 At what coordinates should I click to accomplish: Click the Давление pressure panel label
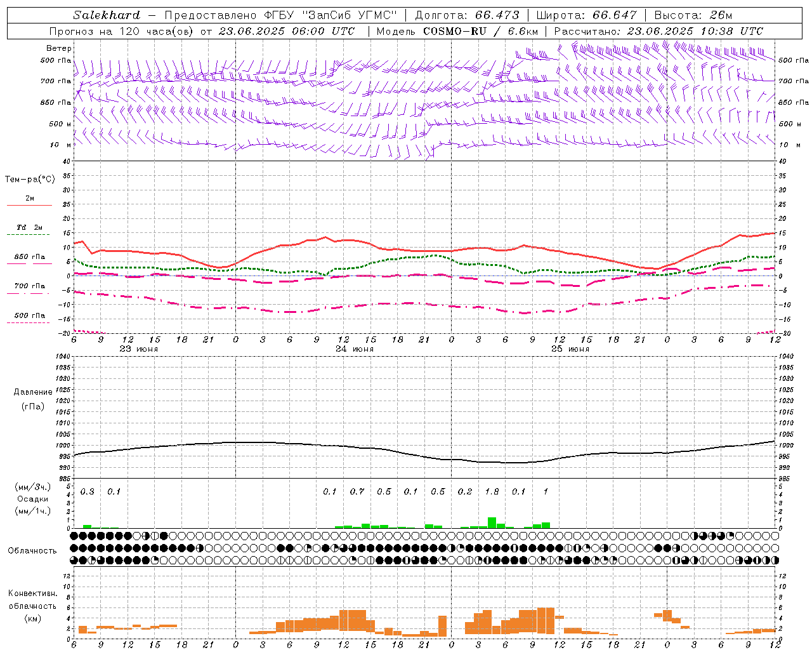coord(33,392)
